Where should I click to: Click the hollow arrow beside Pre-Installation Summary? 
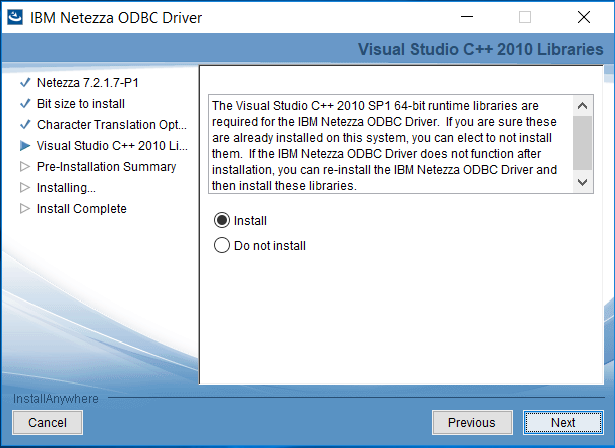click(x=25, y=167)
